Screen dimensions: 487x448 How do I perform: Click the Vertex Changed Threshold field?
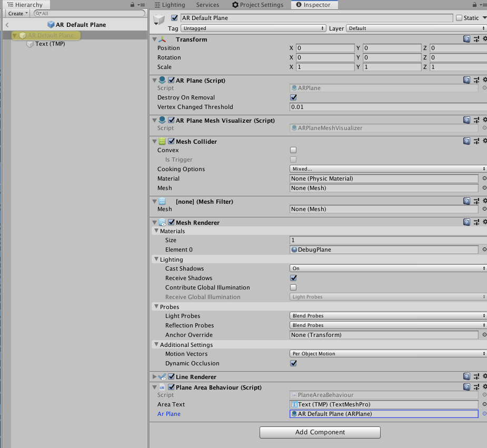(x=388, y=107)
